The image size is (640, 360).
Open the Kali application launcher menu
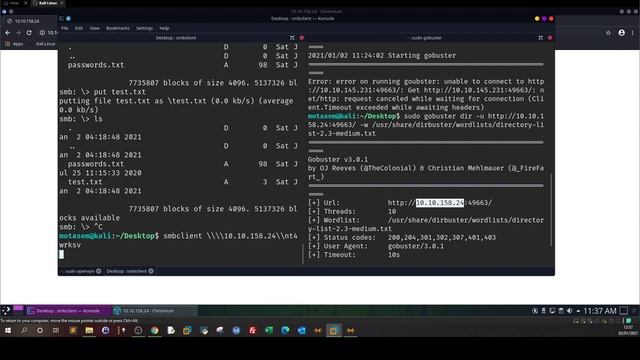tap(6, 311)
